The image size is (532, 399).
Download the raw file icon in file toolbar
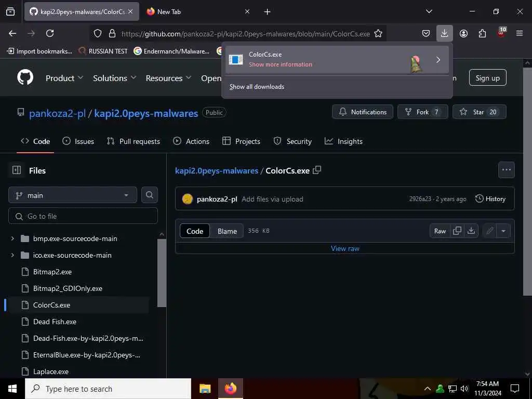tap(471, 231)
